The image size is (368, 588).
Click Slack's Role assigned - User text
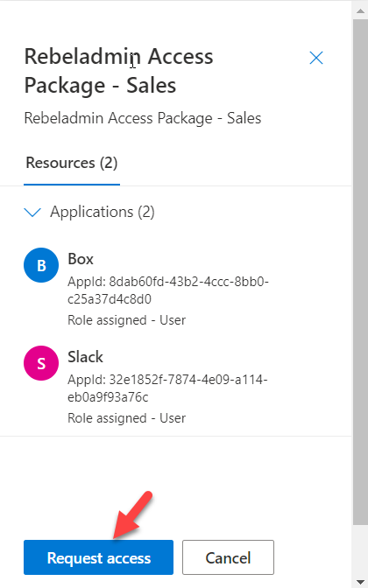click(126, 418)
